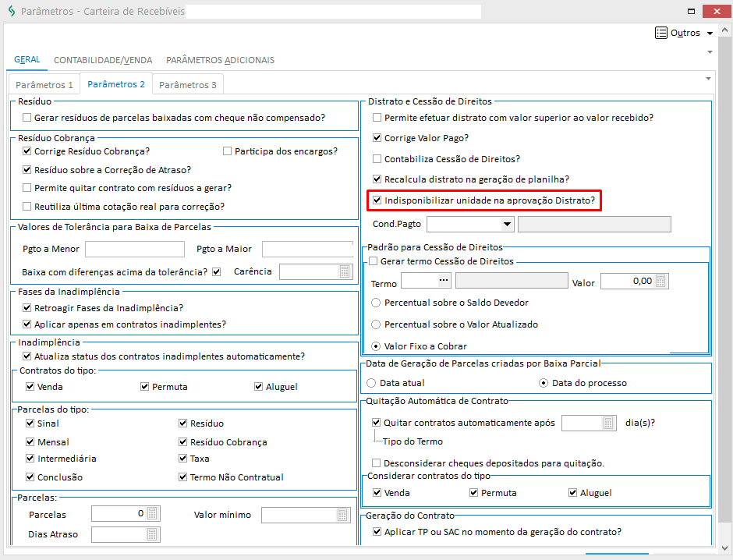Open calculator for Valor mínimo field
This screenshot has width=733, height=560.
point(343,515)
